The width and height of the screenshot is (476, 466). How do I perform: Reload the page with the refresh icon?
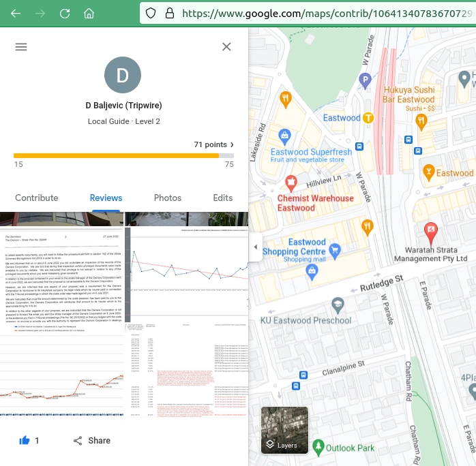coord(65,14)
